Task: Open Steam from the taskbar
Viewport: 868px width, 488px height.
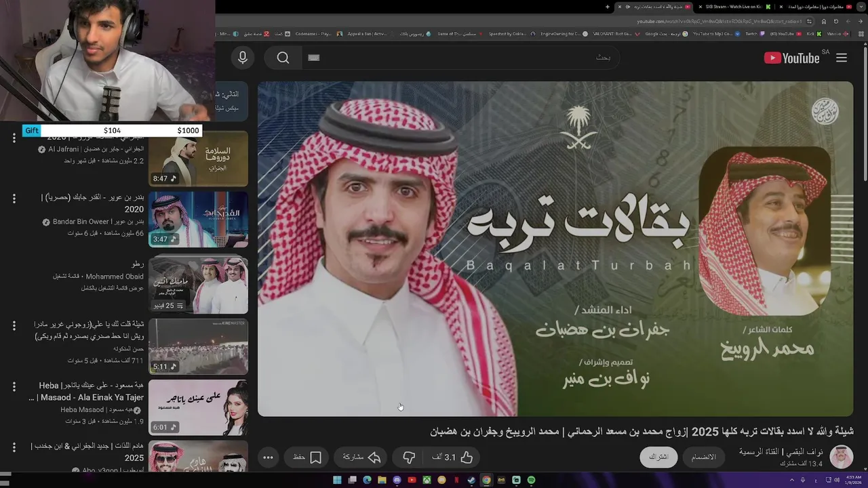Action: click(471, 480)
